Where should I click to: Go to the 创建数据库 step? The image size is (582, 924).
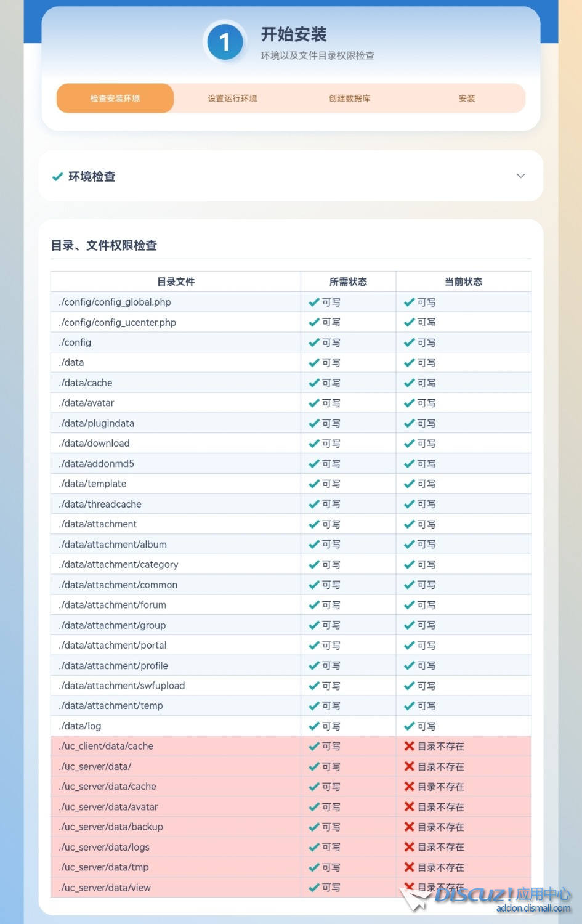pos(349,99)
